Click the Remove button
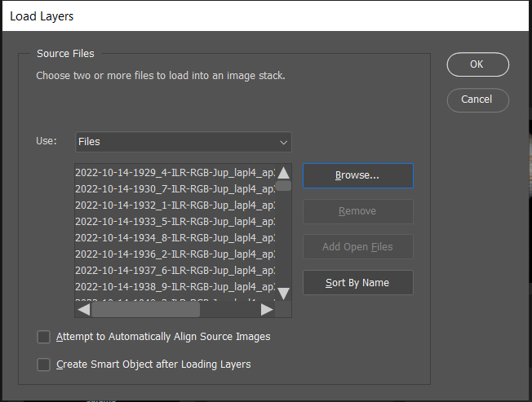 [358, 211]
